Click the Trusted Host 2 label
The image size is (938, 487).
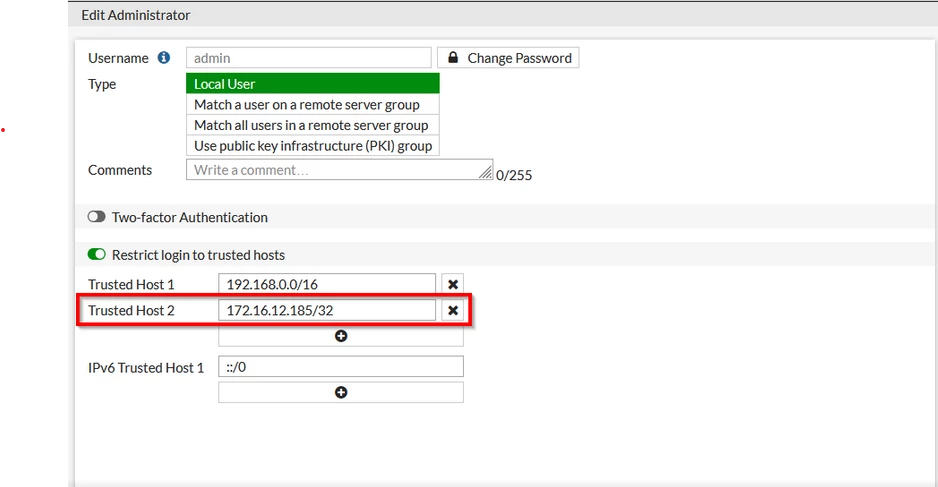click(131, 311)
